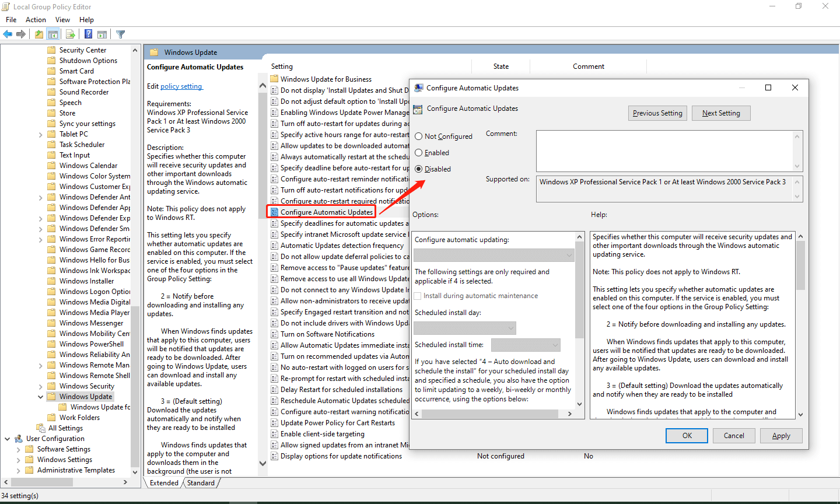Expand the Windows Security tree node
Viewport: 840px width, 504px height.
click(40, 386)
